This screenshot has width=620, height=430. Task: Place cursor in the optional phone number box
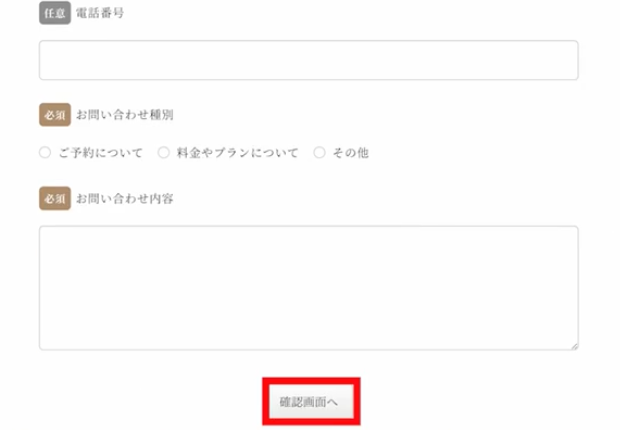[x=308, y=60]
